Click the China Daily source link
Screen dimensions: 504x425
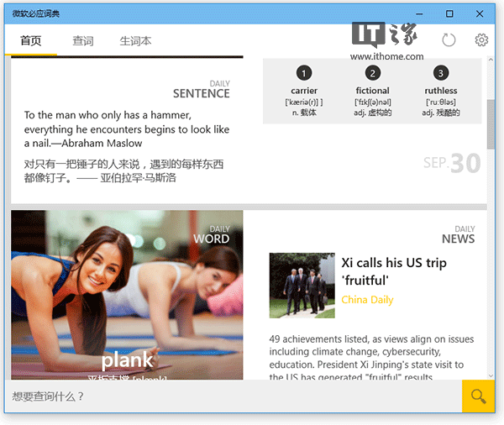(x=367, y=300)
